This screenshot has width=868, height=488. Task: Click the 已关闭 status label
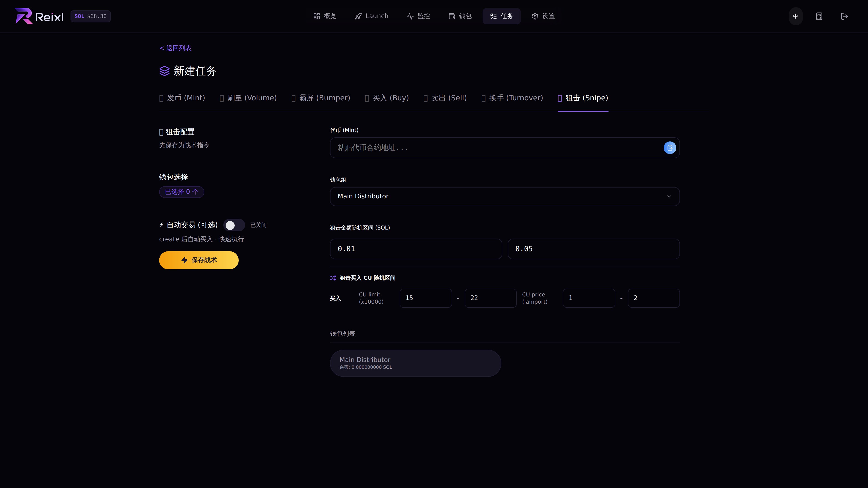[258, 225]
